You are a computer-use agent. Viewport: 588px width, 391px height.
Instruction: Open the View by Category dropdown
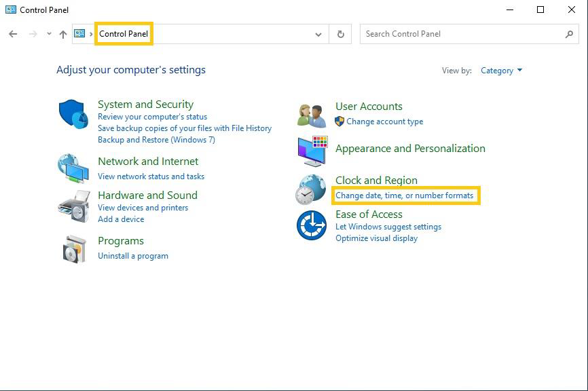pyautogui.click(x=501, y=71)
